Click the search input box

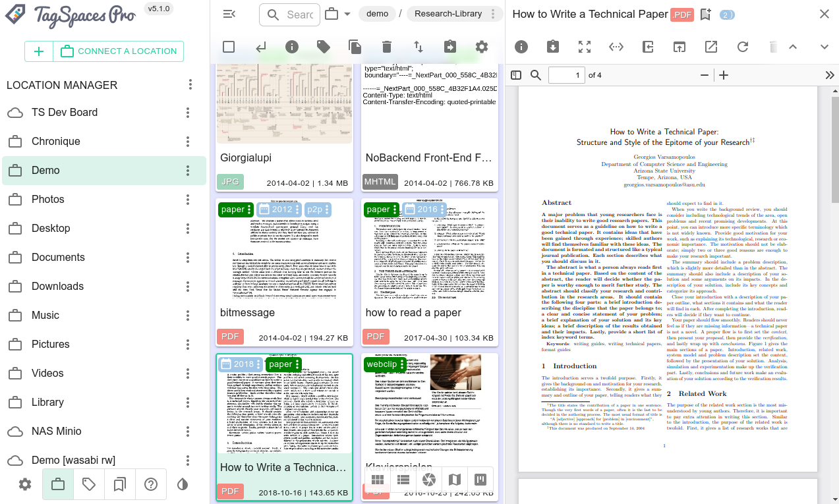(289, 14)
